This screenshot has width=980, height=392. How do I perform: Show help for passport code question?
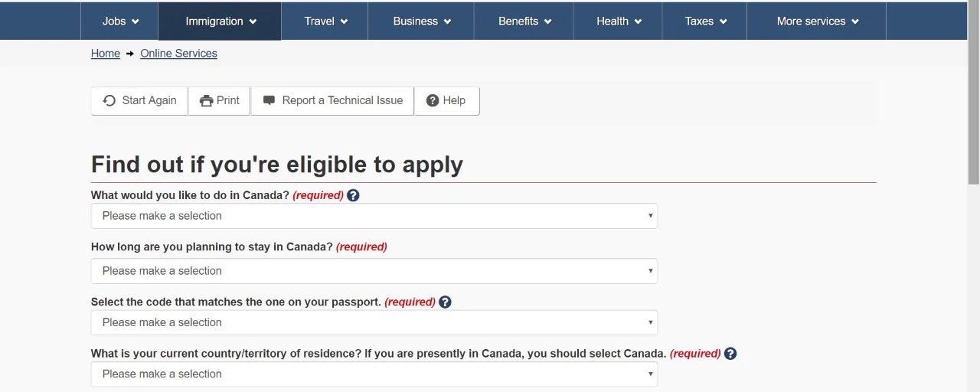[445, 302]
